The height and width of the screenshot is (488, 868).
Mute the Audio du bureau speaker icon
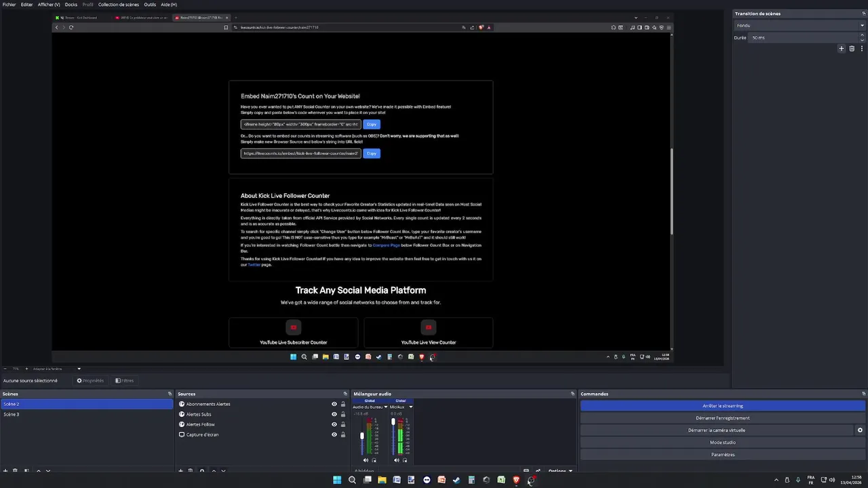point(366,460)
